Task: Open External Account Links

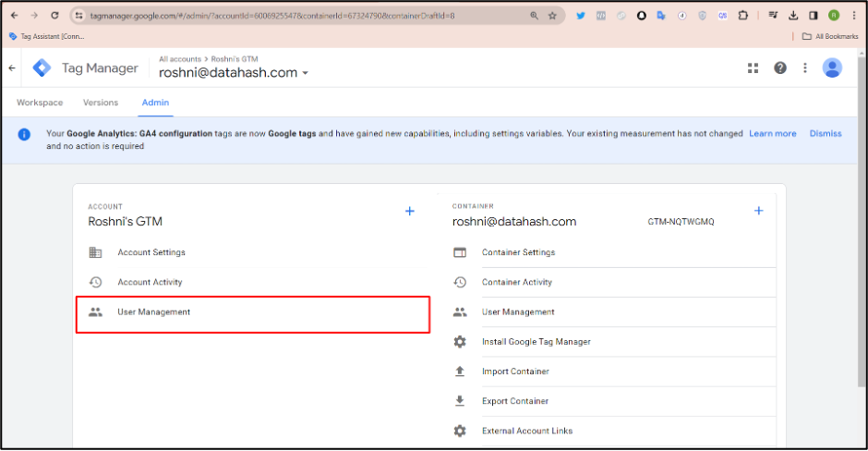Action: tap(527, 431)
